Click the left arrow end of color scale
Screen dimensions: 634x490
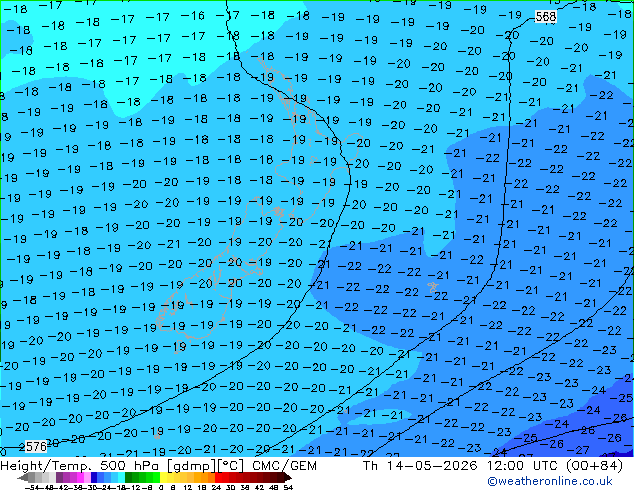coord(23,477)
